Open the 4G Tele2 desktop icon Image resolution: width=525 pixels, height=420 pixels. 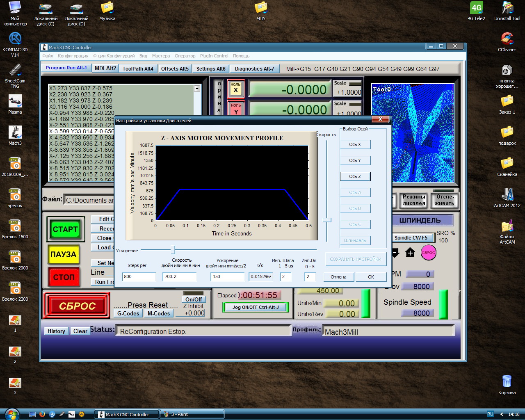click(477, 11)
